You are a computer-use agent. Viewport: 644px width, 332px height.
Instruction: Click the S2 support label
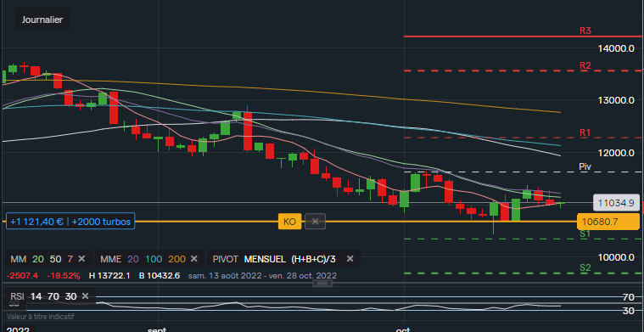coord(585,268)
